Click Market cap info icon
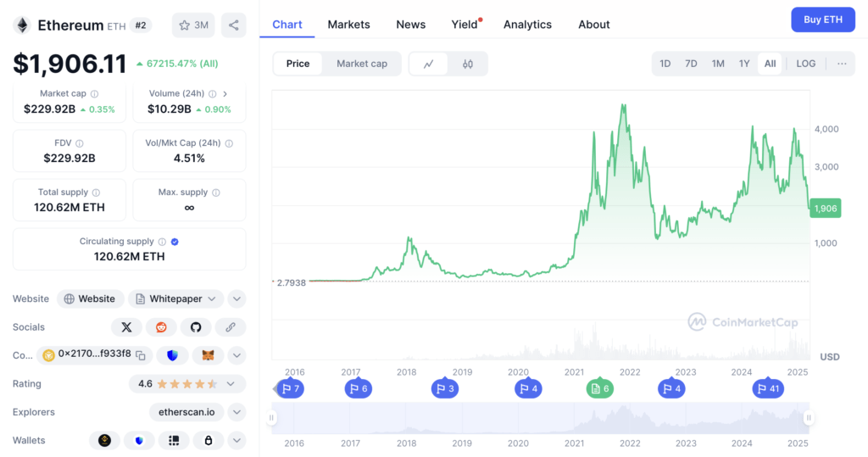Screen dimensions: 868x457 tap(95, 93)
